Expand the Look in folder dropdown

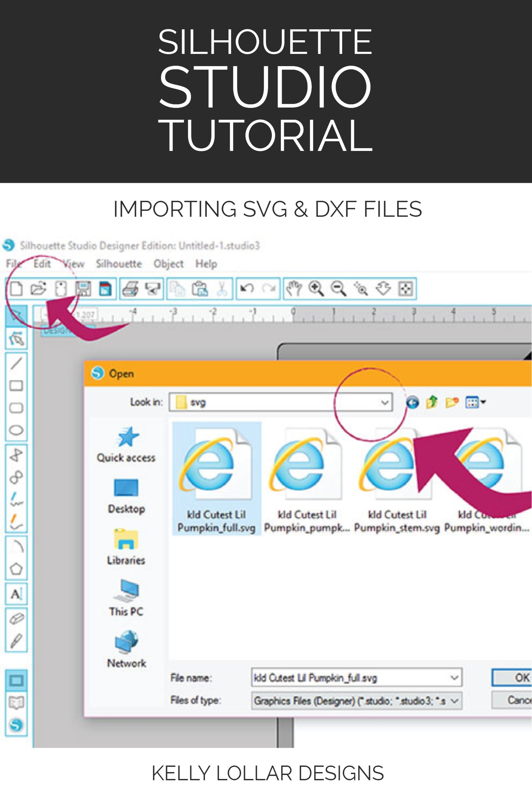coord(384,402)
